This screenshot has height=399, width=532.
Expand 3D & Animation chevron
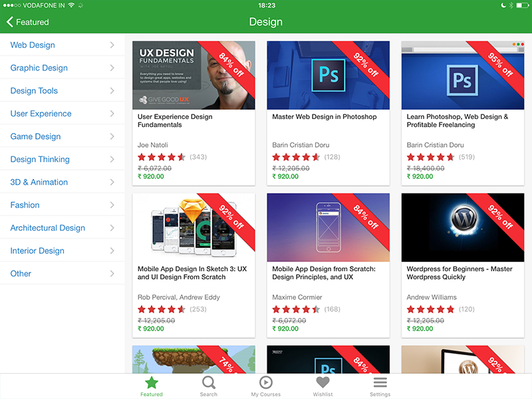point(112,182)
